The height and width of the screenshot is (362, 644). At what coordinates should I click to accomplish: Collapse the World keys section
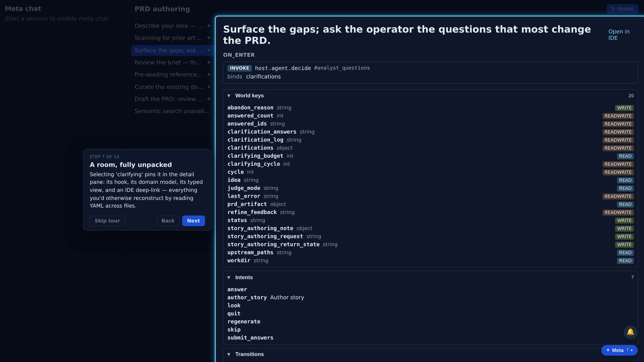click(x=229, y=96)
